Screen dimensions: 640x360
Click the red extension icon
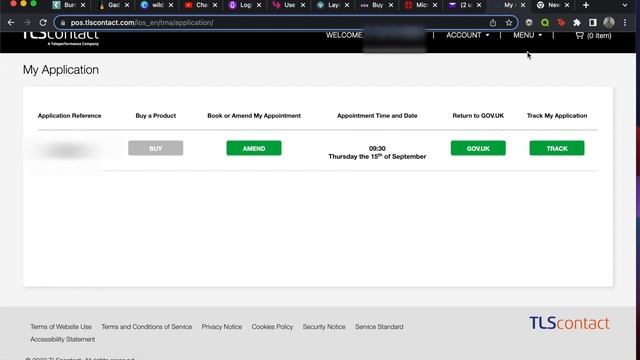coord(561,23)
